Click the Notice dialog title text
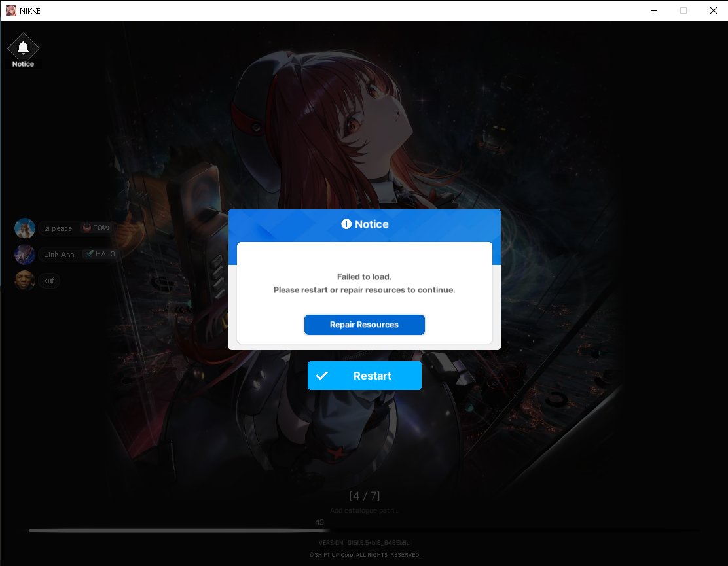This screenshot has width=728, height=566. click(371, 224)
